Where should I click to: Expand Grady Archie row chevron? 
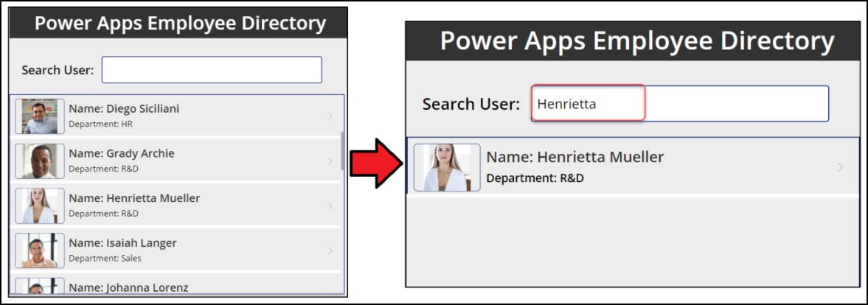pos(330,161)
